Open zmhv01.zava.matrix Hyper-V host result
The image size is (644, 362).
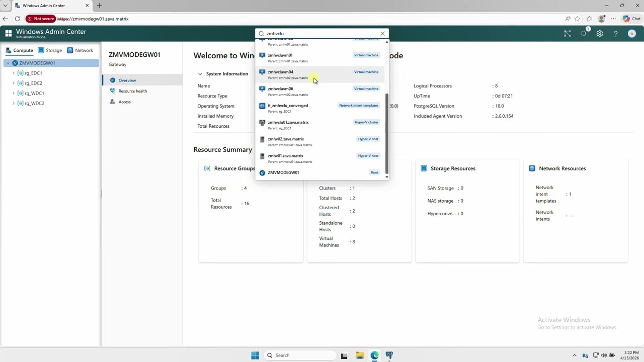(320, 158)
